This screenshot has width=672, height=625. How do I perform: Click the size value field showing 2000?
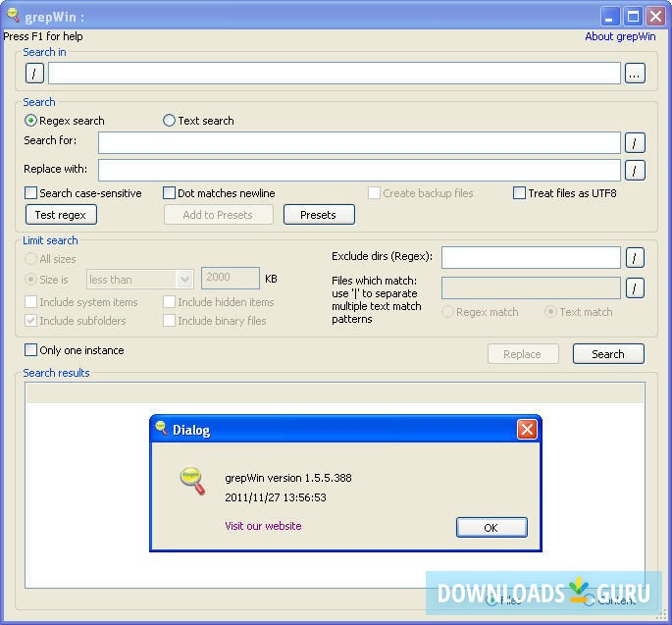click(x=231, y=279)
